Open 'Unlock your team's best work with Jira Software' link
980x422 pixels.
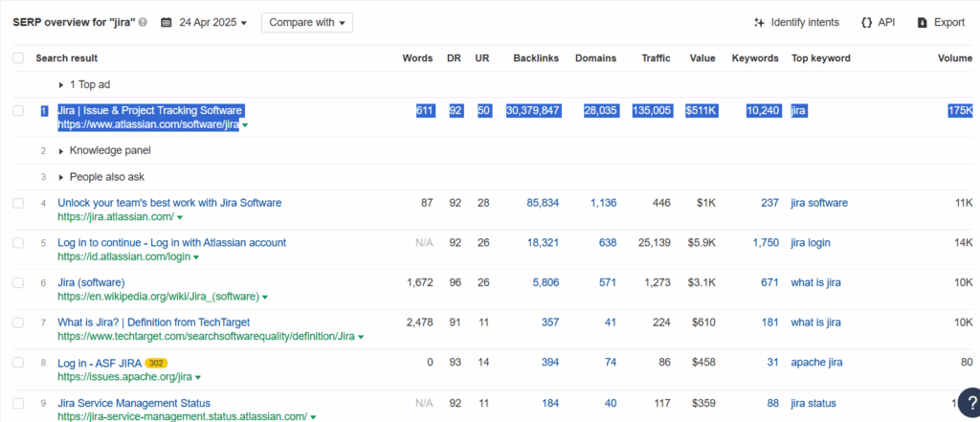click(x=169, y=203)
